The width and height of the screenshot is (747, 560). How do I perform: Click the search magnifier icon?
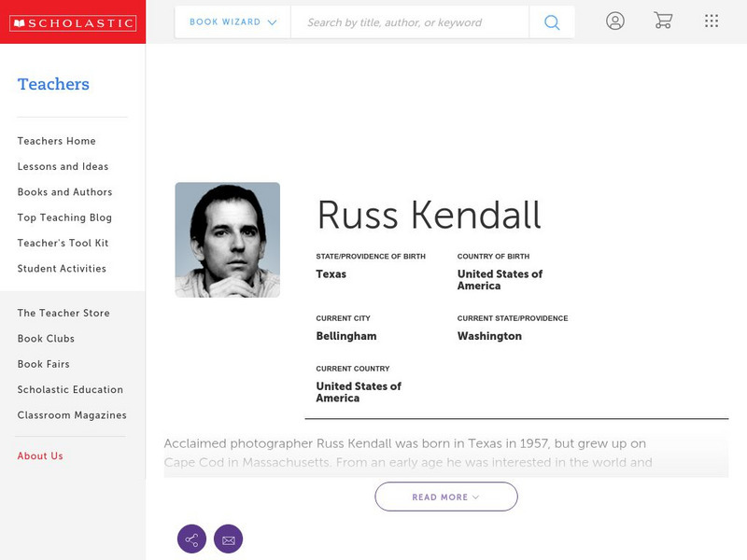(552, 22)
